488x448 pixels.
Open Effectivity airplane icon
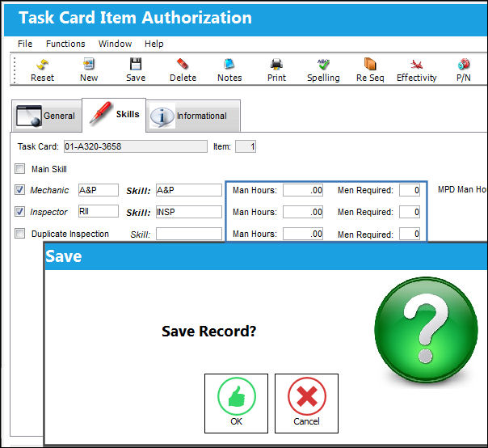click(416, 70)
